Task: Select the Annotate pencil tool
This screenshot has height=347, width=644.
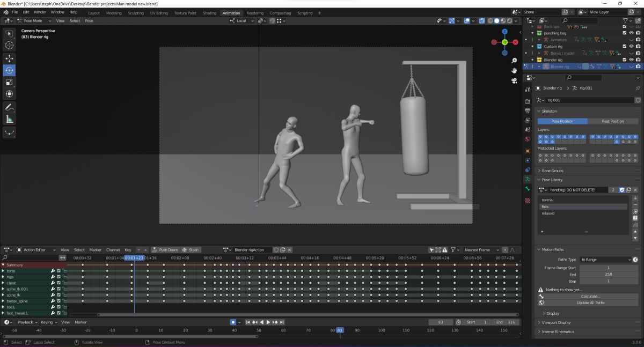Action: [10, 107]
